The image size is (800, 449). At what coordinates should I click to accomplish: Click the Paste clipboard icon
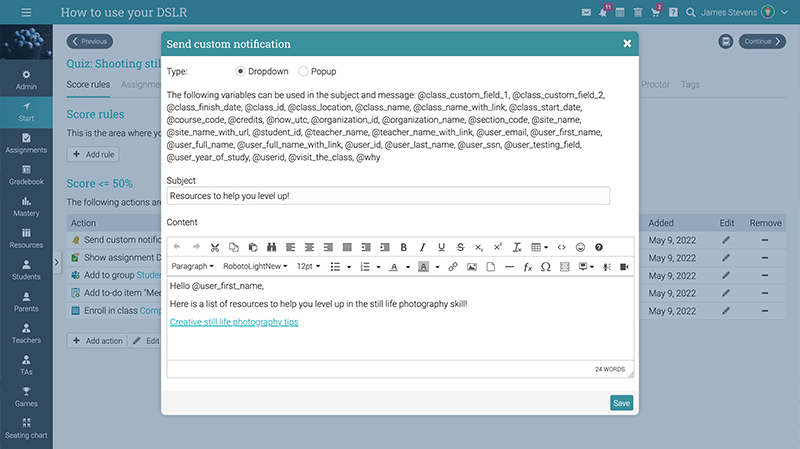coord(253,247)
